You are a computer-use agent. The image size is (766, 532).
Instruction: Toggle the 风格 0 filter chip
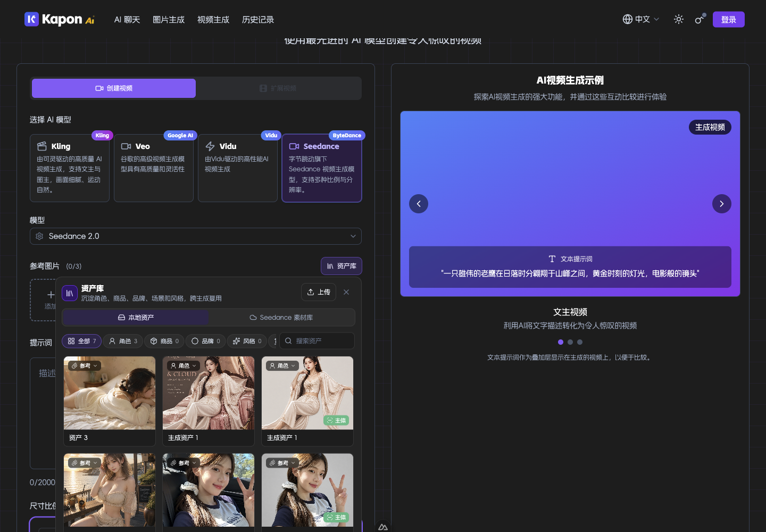pyautogui.click(x=247, y=341)
